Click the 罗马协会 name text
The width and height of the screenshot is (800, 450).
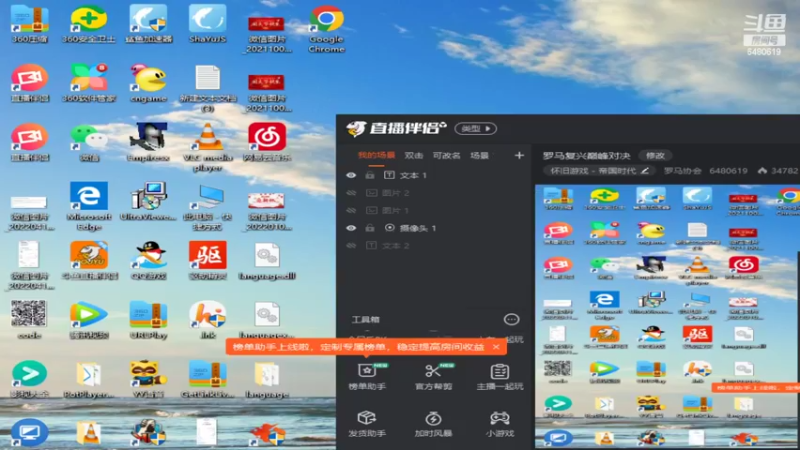[x=683, y=171]
